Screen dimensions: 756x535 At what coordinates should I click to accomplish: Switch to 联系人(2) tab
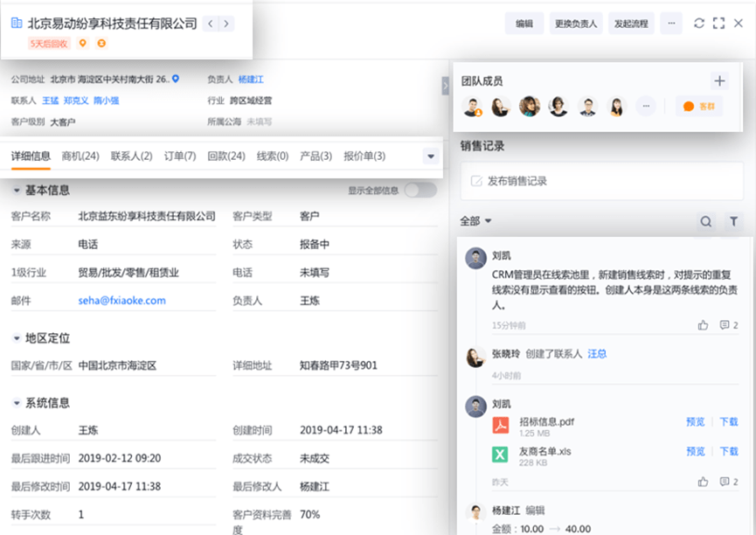coord(132,156)
